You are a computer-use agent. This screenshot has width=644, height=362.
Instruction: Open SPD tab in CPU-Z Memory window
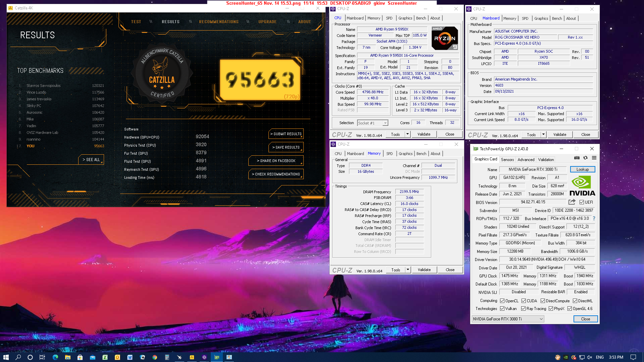[x=389, y=154]
